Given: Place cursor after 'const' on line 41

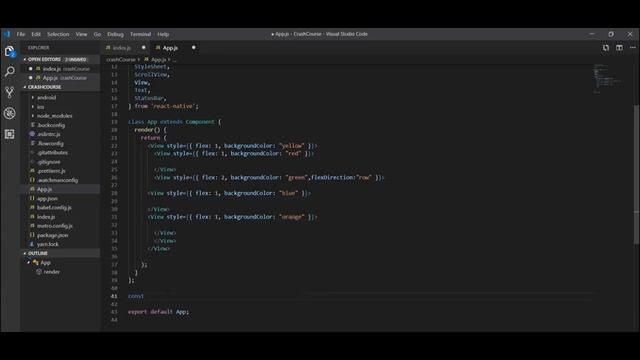Looking at the screenshot, I should coord(144,296).
